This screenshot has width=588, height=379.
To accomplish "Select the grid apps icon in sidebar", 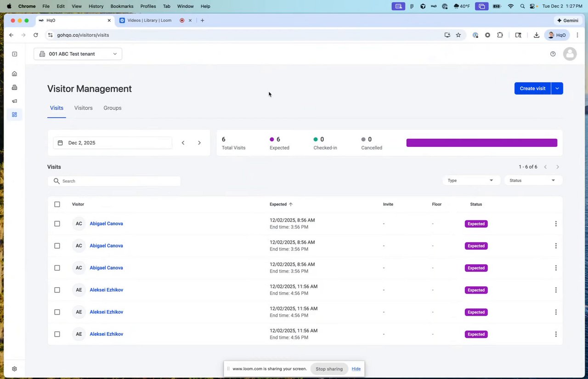I will pos(15,115).
